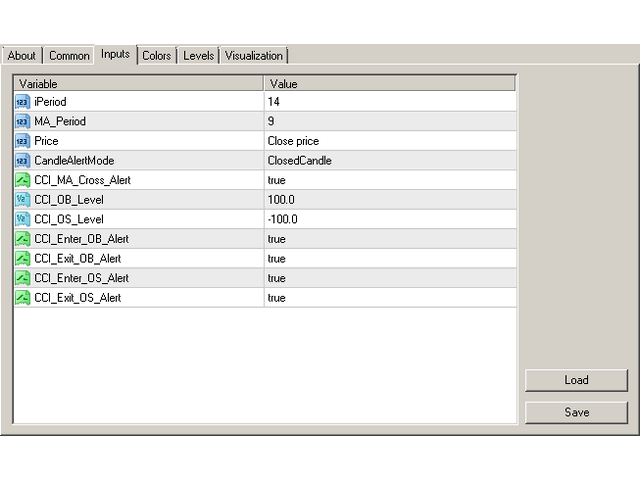640x480 pixels.
Task: Open the Colors tab
Action: (156, 56)
